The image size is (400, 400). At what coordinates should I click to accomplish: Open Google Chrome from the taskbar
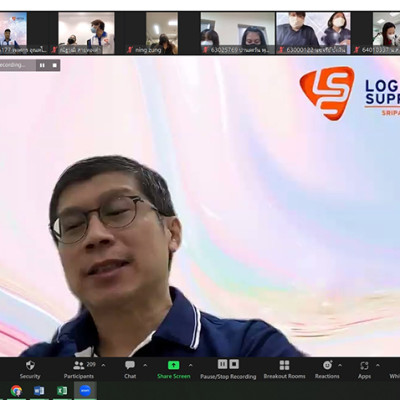click(16, 390)
